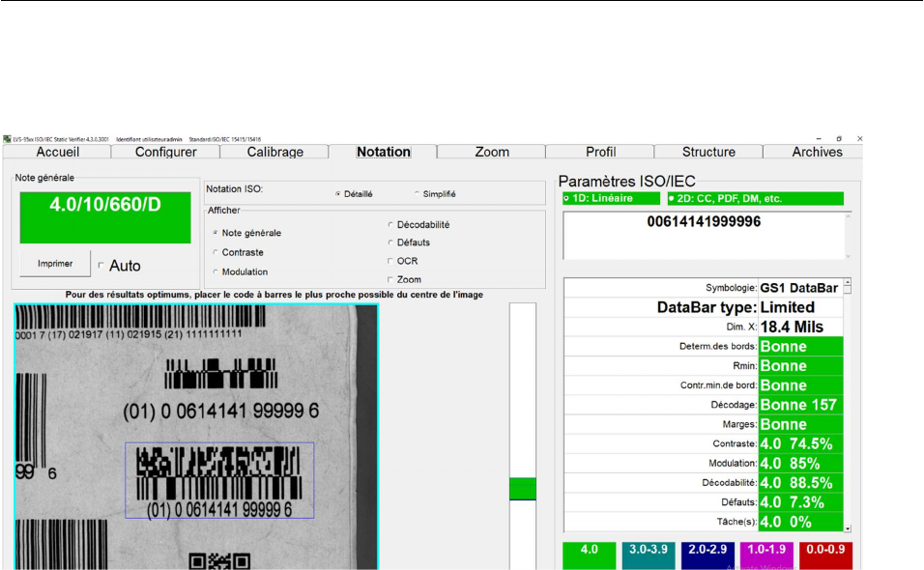Switch to the Structure tab
The image size is (924, 570).
pos(708,152)
